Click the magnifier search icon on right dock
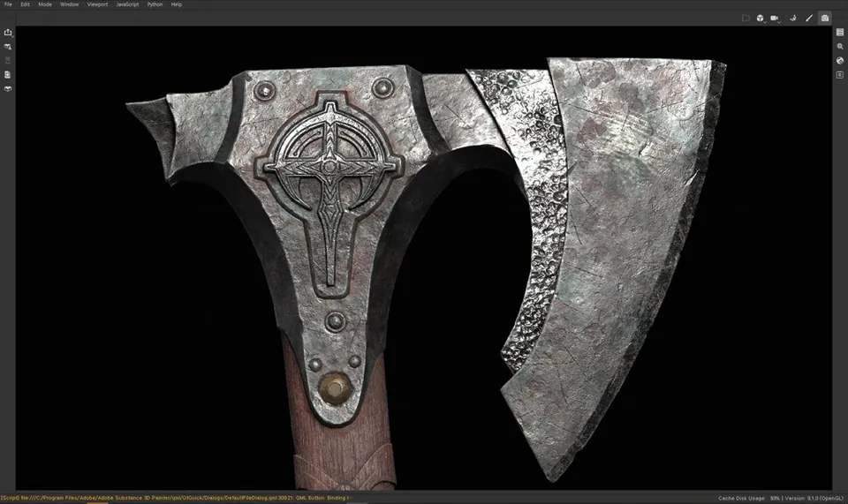Image resolution: width=848 pixels, height=504 pixels. [x=840, y=47]
